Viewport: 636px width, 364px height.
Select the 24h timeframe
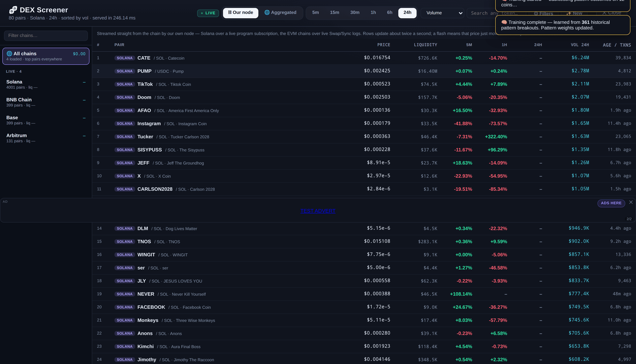(x=407, y=13)
